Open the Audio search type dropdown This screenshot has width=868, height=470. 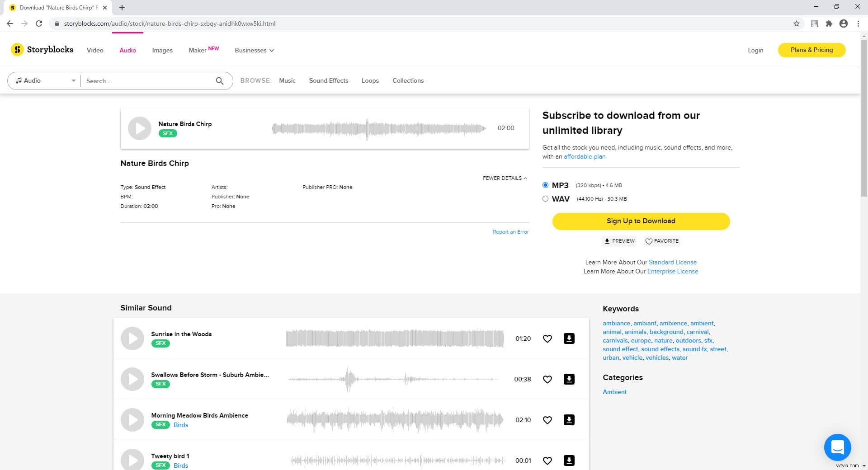click(x=44, y=81)
